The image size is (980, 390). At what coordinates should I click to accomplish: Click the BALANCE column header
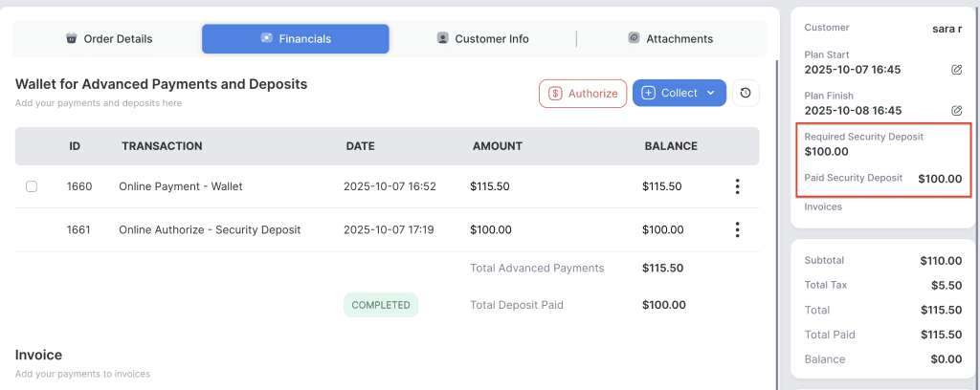coord(671,146)
